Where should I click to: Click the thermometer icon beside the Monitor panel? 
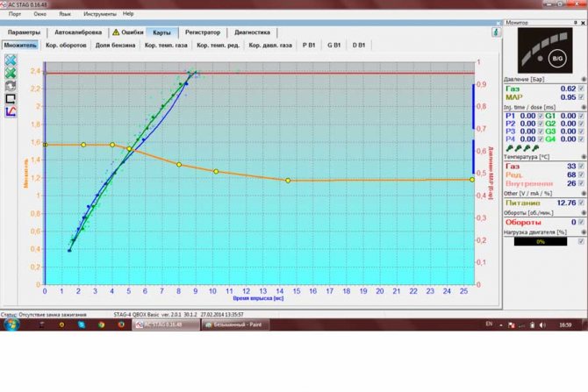pos(497,32)
